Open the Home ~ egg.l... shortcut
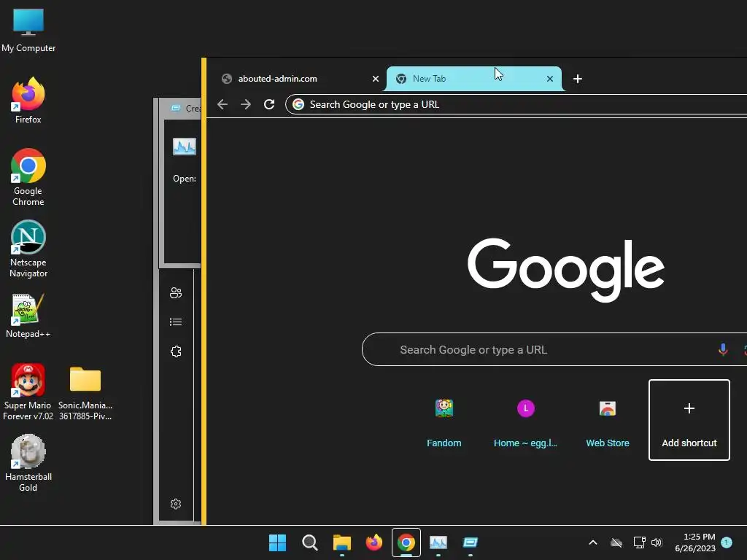The width and height of the screenshot is (747, 560). coord(525,420)
